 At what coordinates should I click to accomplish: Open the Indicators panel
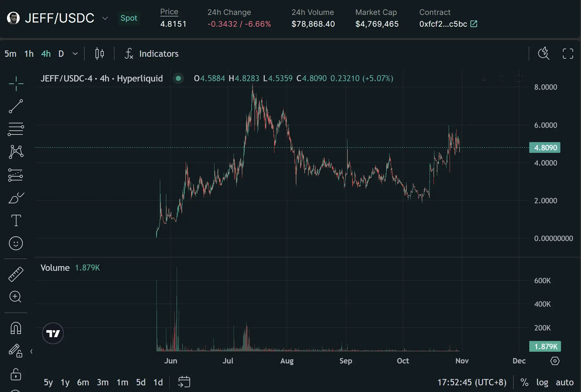pos(152,54)
